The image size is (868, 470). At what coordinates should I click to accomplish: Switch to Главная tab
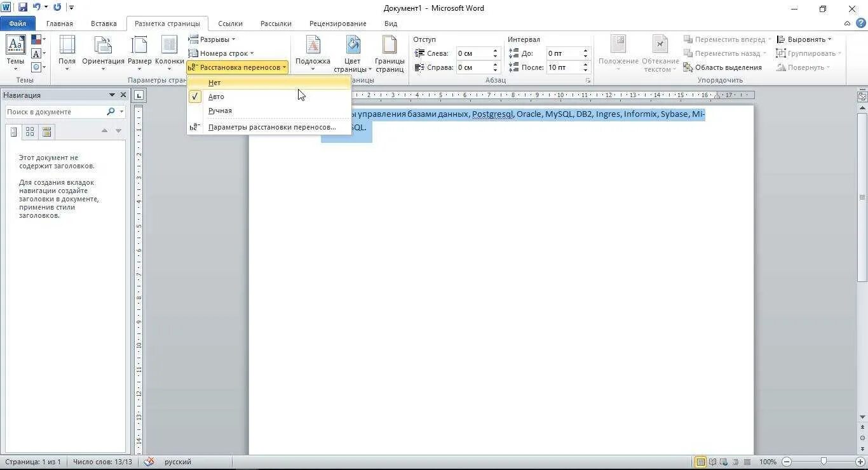click(x=60, y=23)
